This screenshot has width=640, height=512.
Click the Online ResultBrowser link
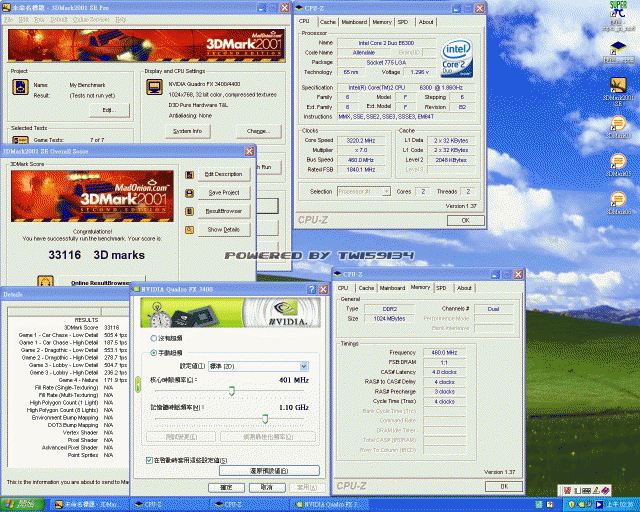(101, 283)
